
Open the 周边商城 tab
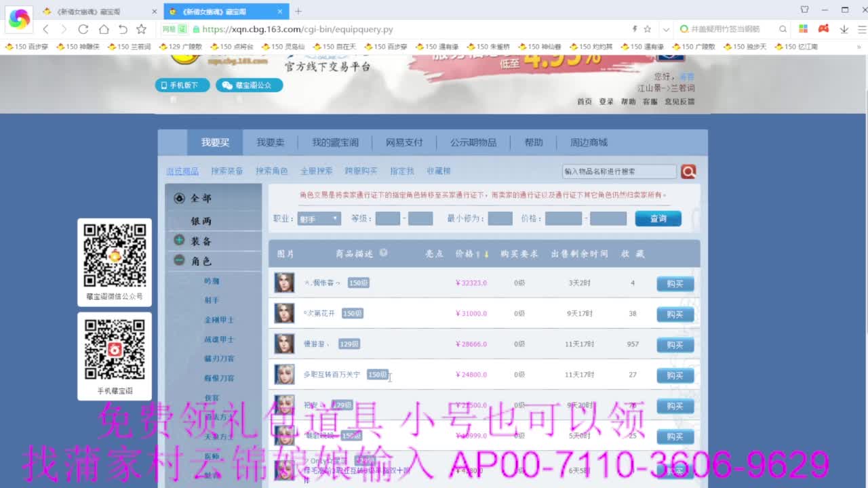click(x=587, y=142)
